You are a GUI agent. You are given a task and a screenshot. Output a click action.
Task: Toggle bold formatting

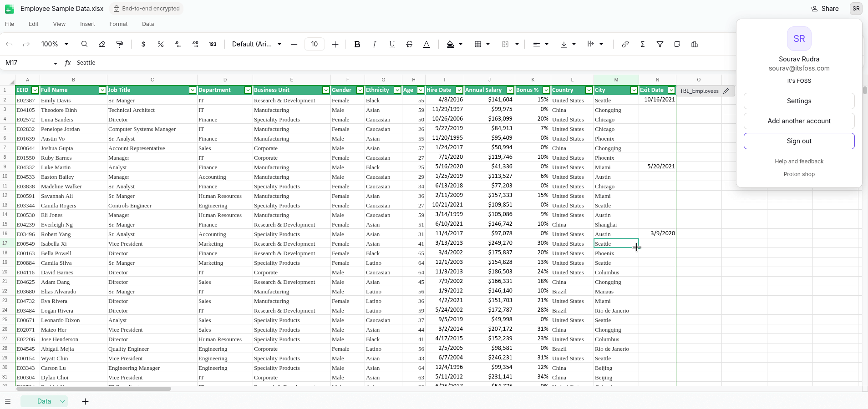pos(357,44)
